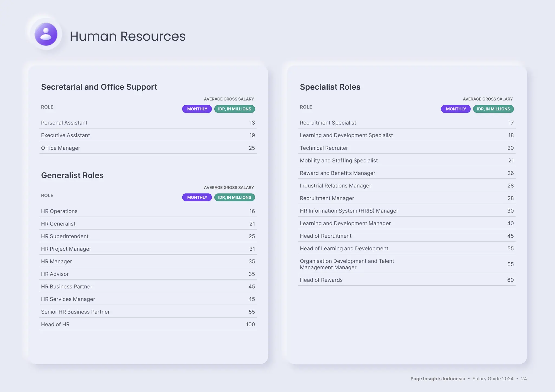The height and width of the screenshot is (392, 555).
Task: Click salary value 60 for Head of Rewards
Action: (511, 280)
